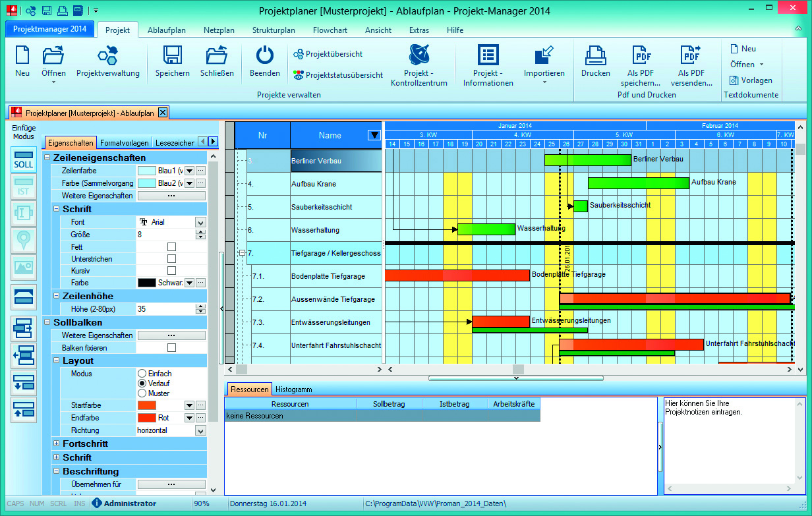Open the Öffnen folder icon
Screen dimensions: 812x516
pos(53,55)
